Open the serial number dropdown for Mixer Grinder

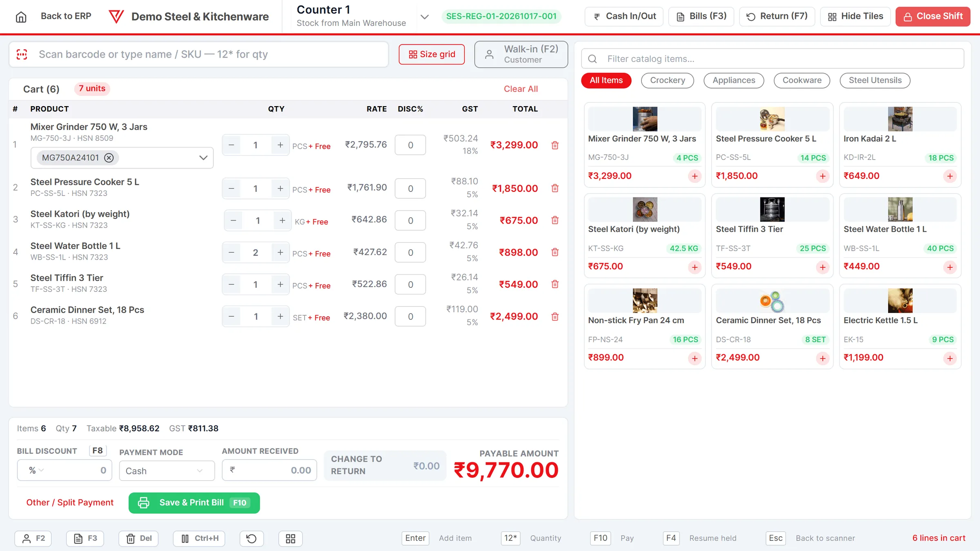203,158
